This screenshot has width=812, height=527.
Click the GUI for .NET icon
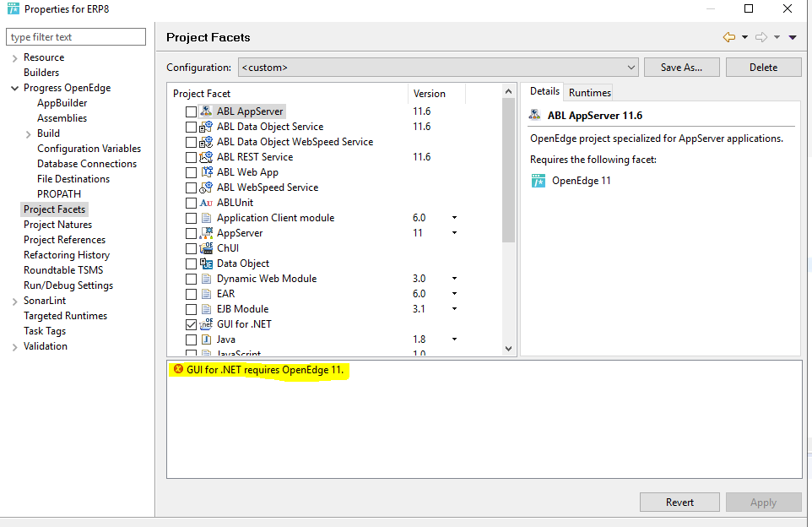[206, 323]
